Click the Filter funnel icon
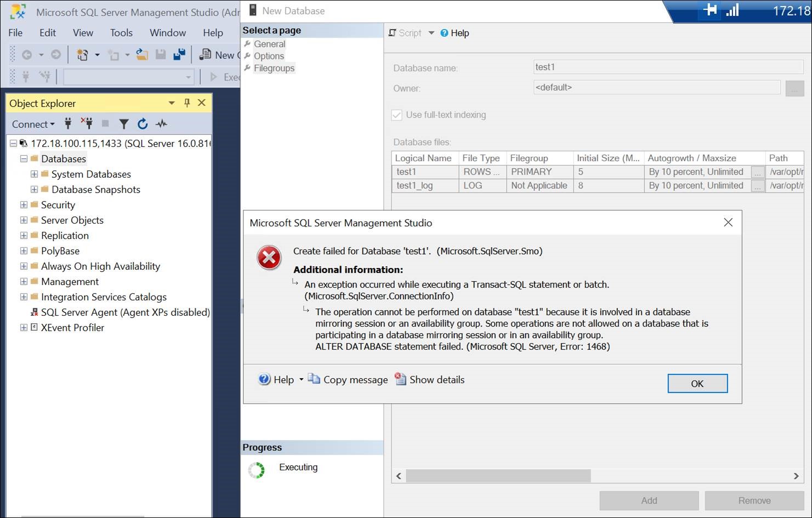This screenshot has height=518, width=812. point(124,124)
